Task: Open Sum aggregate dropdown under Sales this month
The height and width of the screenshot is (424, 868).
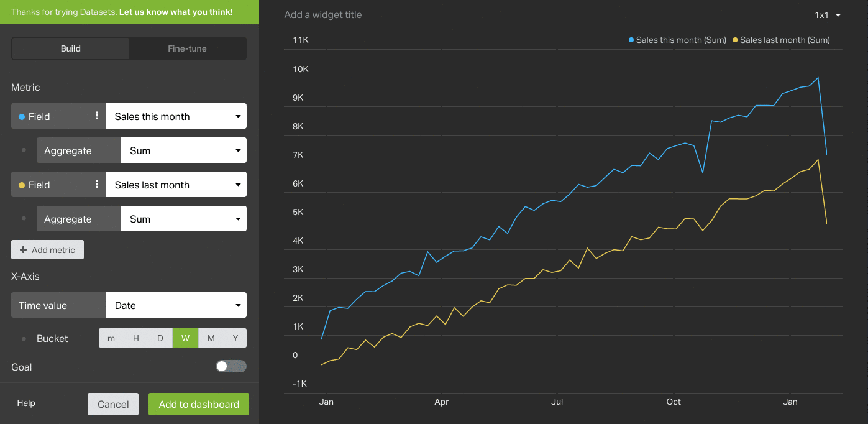Action: click(183, 150)
